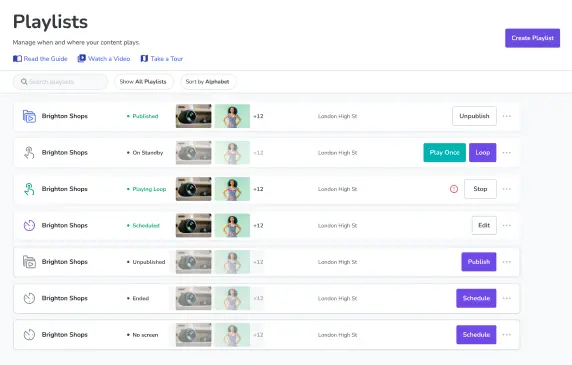This screenshot has width=572, height=365.
Task: Open more options for the Ended playlist
Action: tap(507, 298)
